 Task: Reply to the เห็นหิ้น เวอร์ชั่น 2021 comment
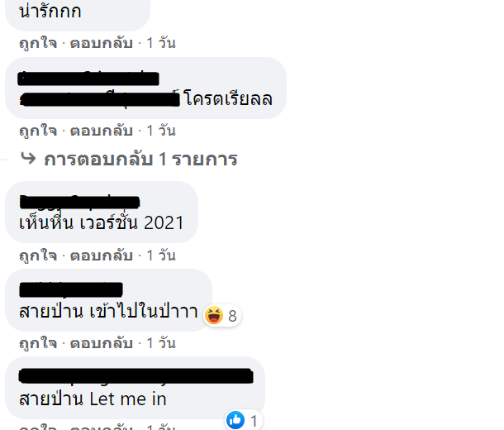point(102,256)
